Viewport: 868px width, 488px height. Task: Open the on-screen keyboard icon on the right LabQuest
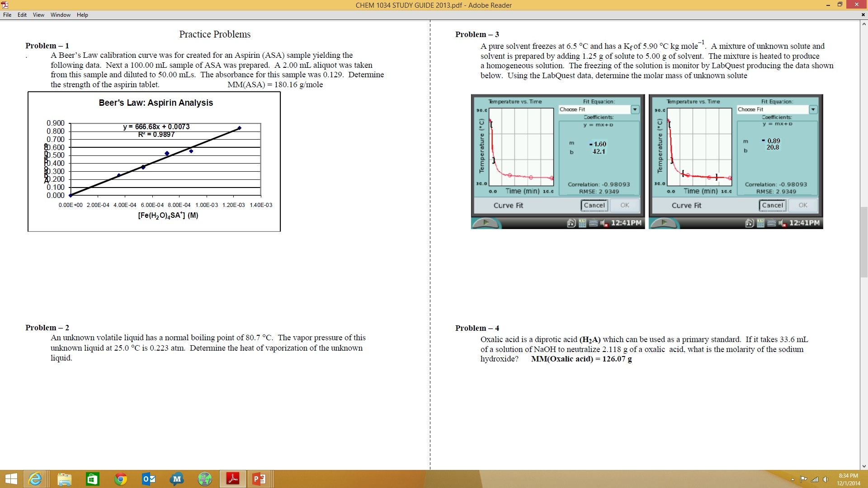coord(771,223)
